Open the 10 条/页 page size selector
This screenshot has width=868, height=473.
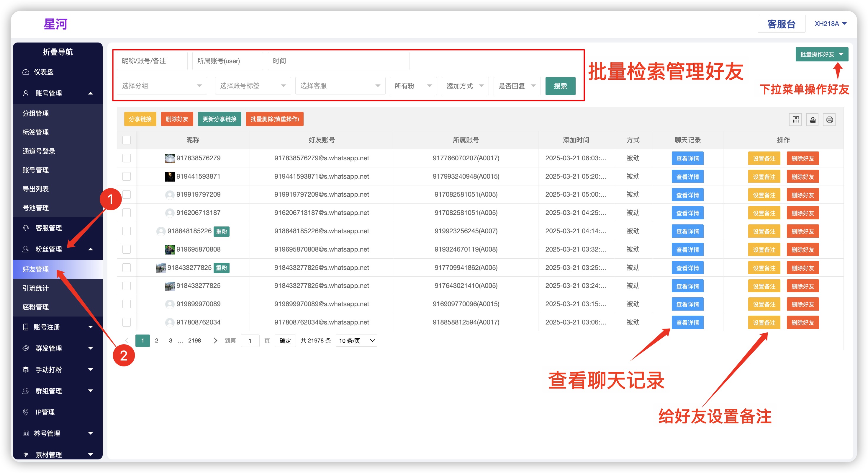[x=356, y=340]
